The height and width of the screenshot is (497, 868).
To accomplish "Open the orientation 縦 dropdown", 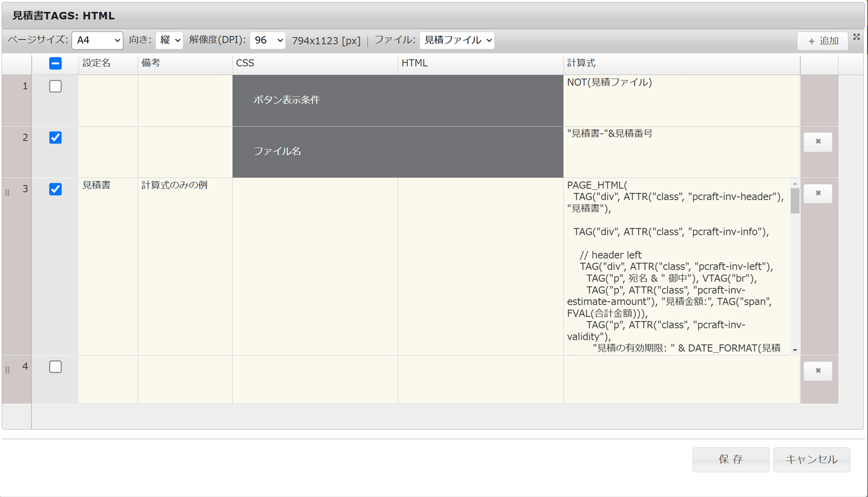I will coord(169,40).
